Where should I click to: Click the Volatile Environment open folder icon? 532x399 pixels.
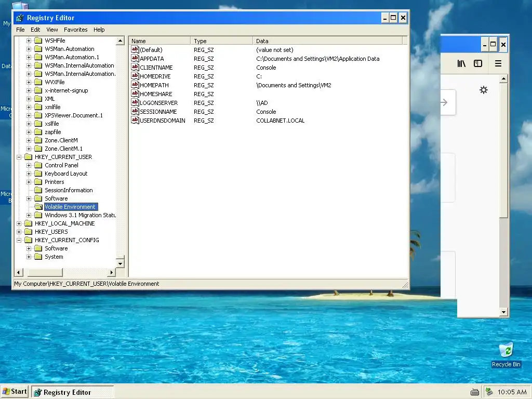[38, 207]
